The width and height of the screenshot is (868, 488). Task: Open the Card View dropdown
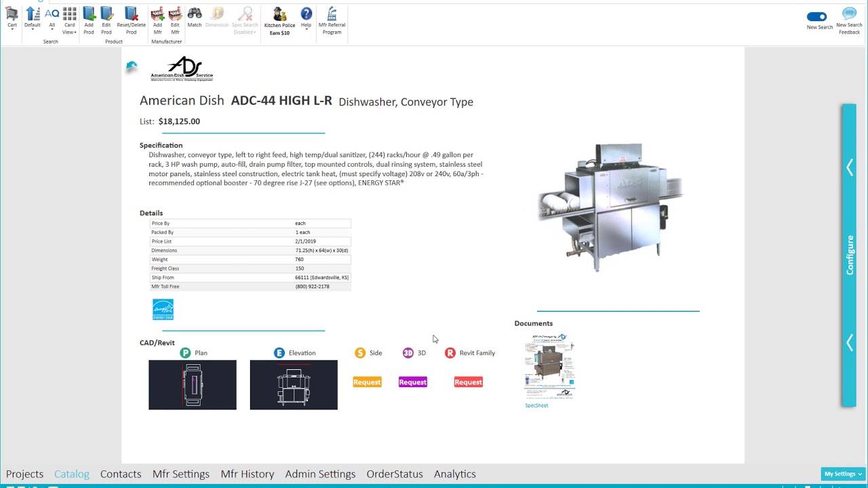69,21
